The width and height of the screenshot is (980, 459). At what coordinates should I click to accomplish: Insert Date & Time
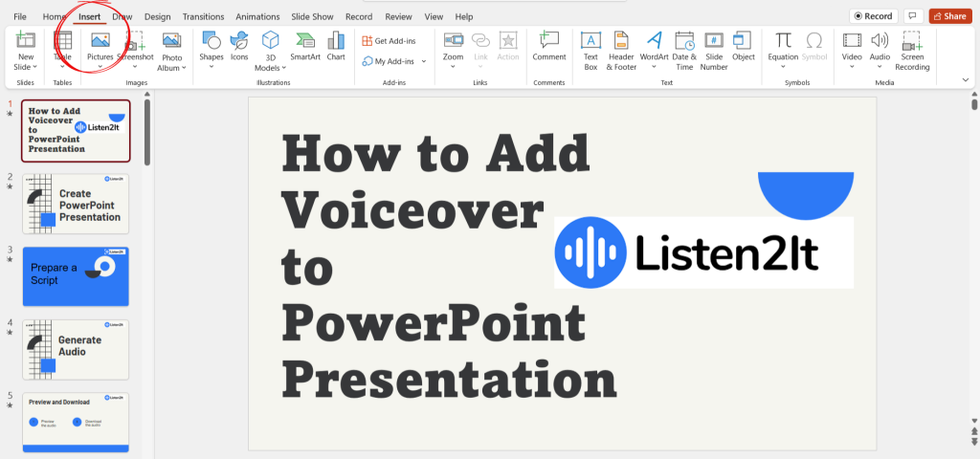click(x=684, y=52)
